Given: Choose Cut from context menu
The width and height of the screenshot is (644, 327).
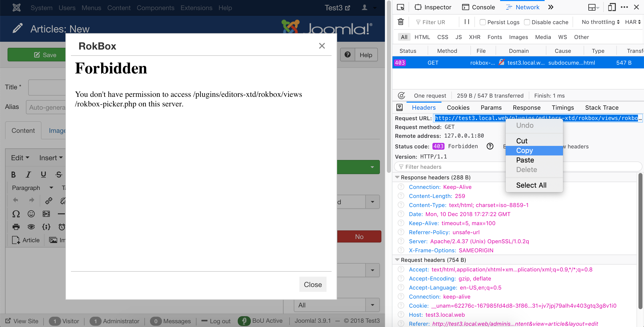Looking at the screenshot, I should tap(534, 141).
